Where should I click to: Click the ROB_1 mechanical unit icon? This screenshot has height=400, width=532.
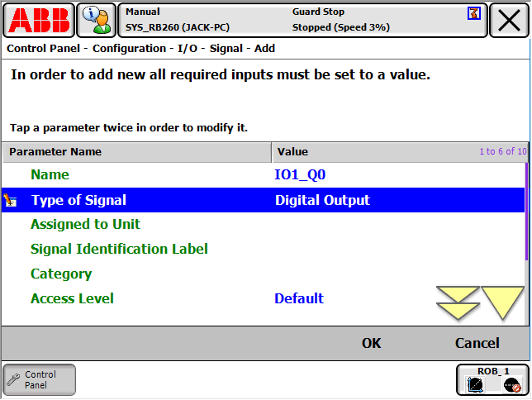[475, 385]
